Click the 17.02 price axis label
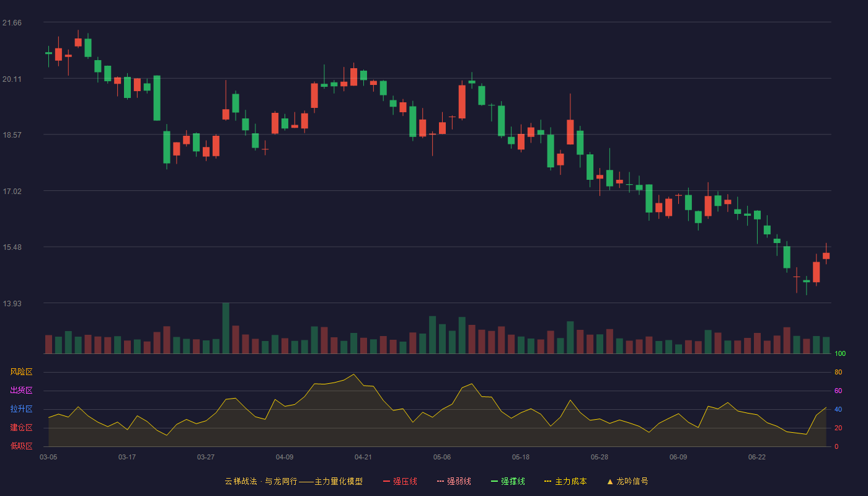 [x=12, y=191]
